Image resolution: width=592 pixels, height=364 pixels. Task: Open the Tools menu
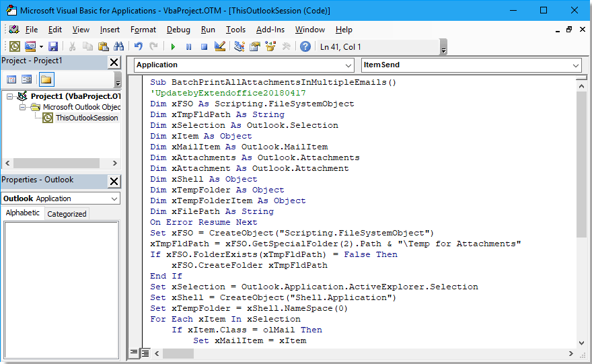pos(235,30)
